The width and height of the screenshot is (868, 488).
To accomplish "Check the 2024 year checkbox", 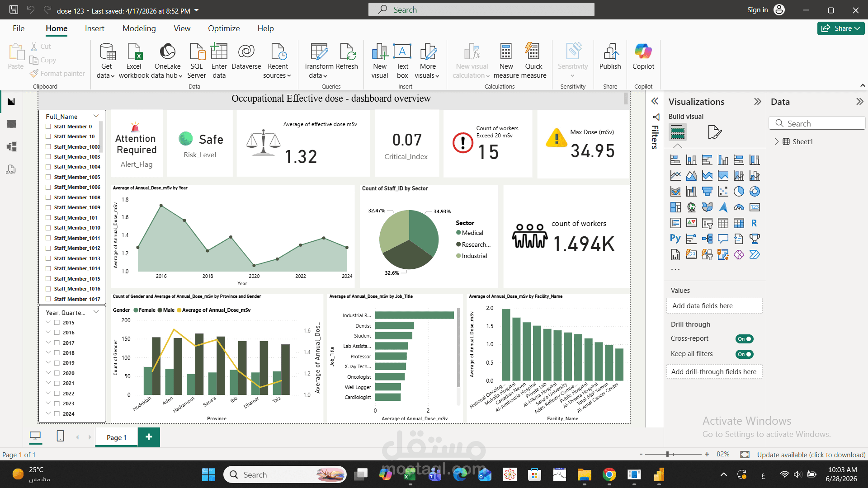I will pyautogui.click(x=57, y=414).
